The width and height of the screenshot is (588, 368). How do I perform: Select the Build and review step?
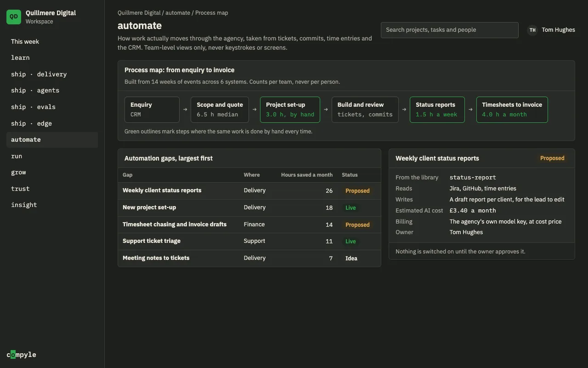(x=365, y=109)
